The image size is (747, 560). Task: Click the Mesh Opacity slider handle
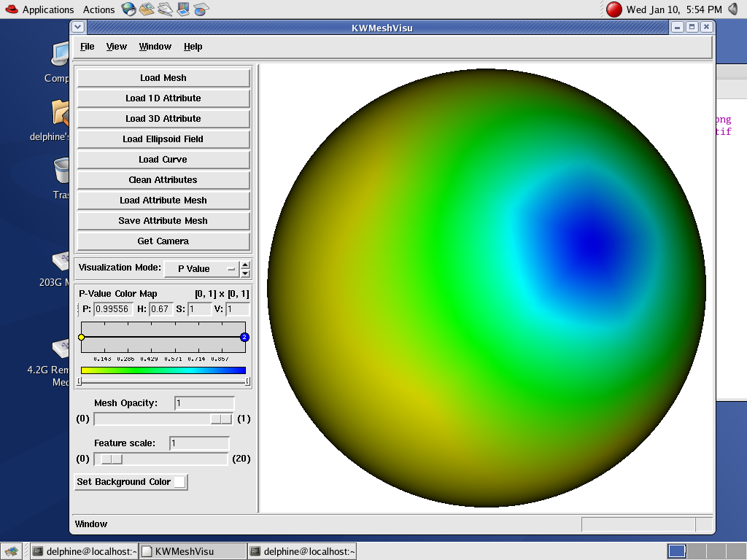(220, 419)
